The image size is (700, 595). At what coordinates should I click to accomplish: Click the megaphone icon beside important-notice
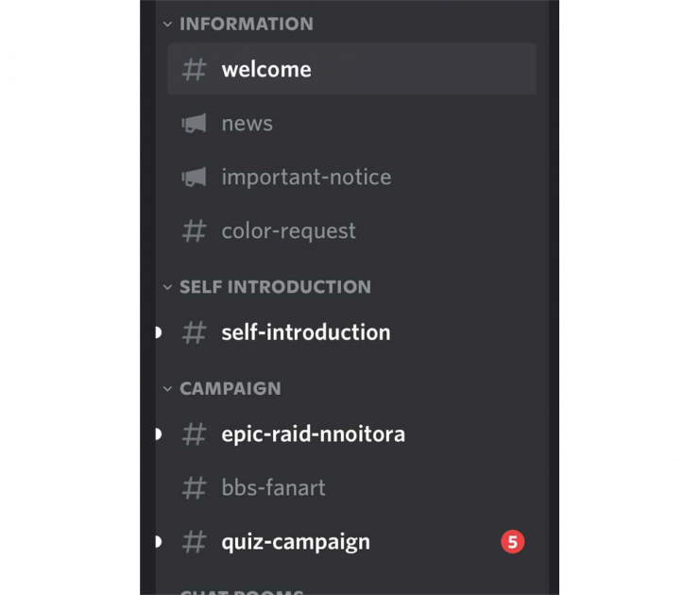coord(194,178)
